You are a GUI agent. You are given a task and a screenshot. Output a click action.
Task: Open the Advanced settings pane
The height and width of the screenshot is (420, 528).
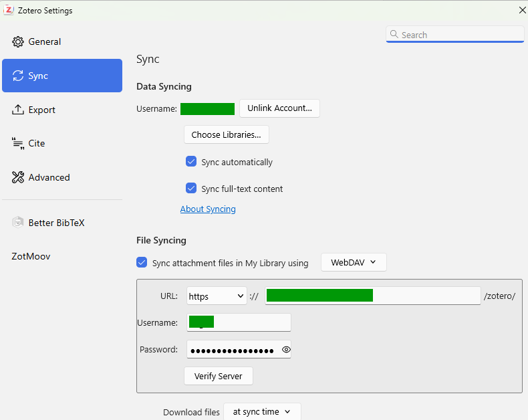(62, 177)
